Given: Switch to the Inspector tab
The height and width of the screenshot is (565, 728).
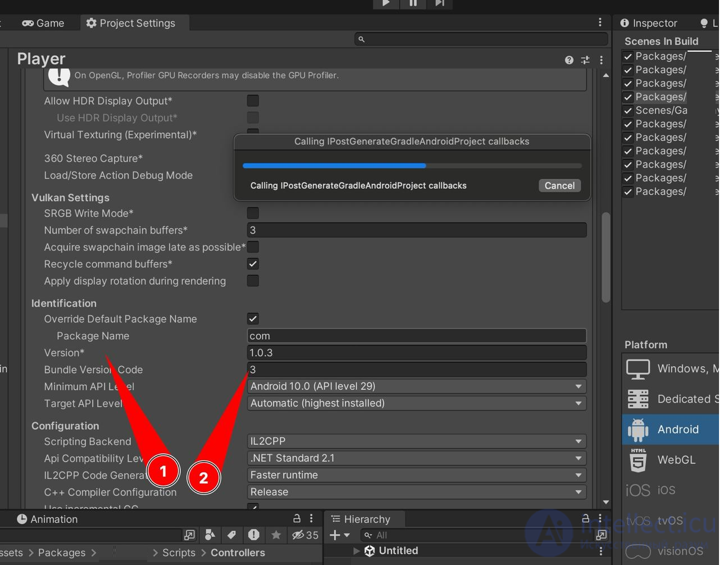Looking at the screenshot, I should [x=649, y=23].
